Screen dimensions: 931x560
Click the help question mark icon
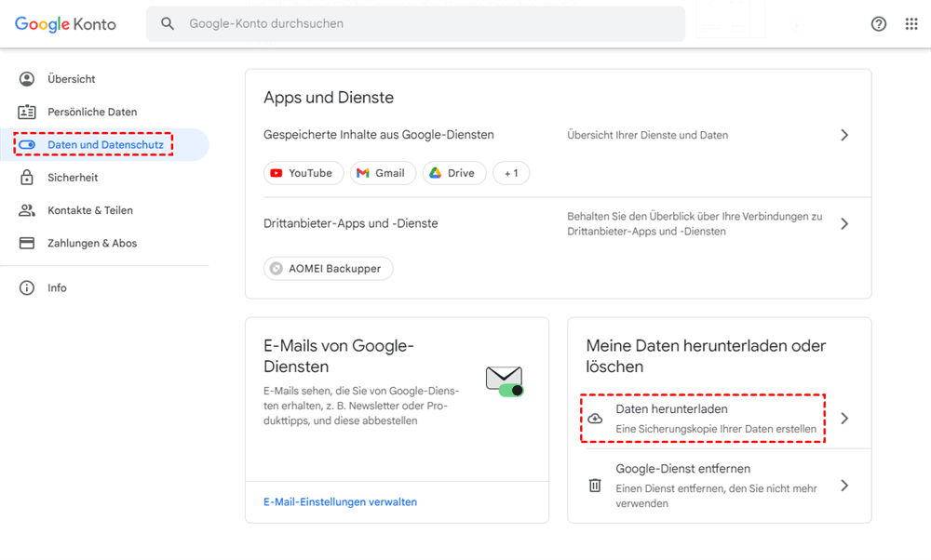tap(878, 24)
